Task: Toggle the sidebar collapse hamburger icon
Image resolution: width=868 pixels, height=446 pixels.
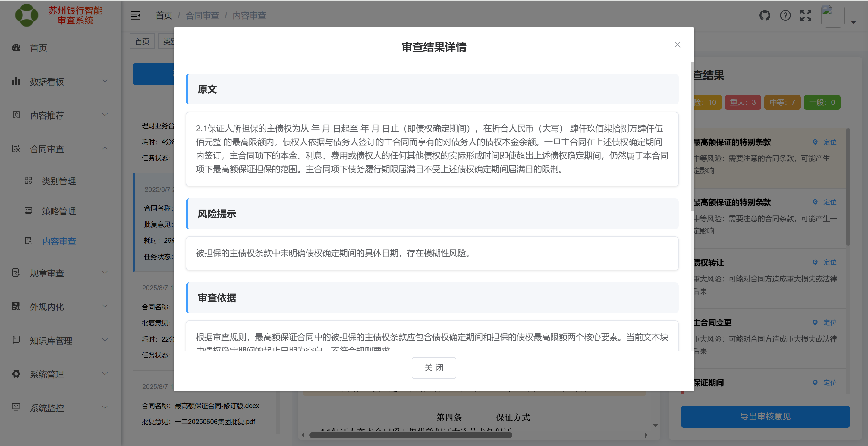Action: tap(136, 15)
